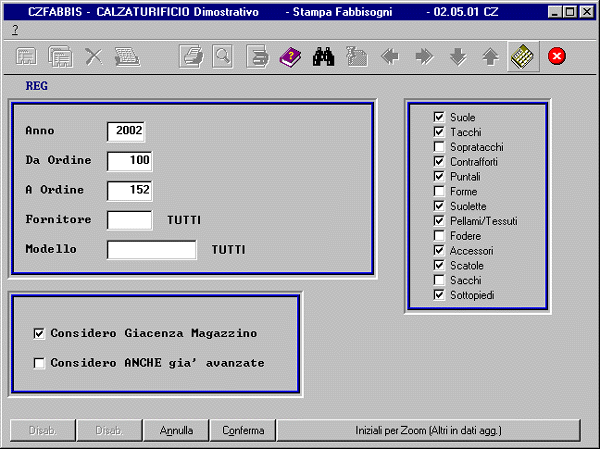Toggle Considero Giacenza Magazzino checkbox
This screenshot has height=449, width=600.
tap(39, 333)
